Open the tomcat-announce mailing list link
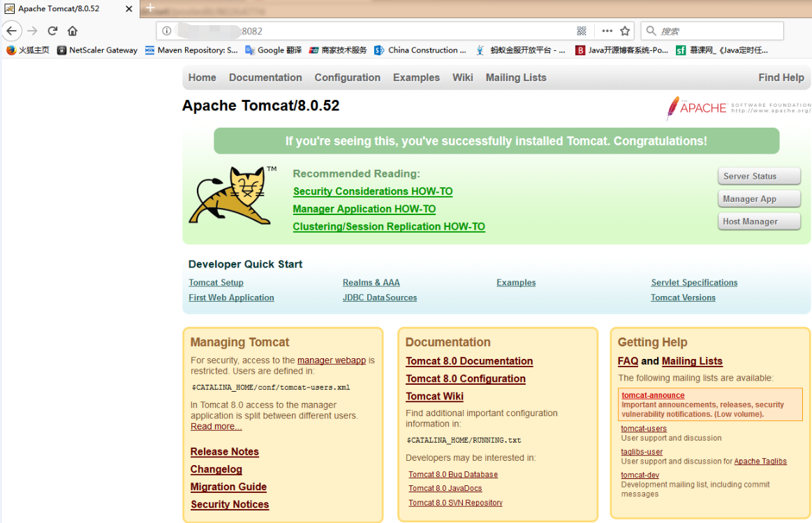 coord(653,395)
